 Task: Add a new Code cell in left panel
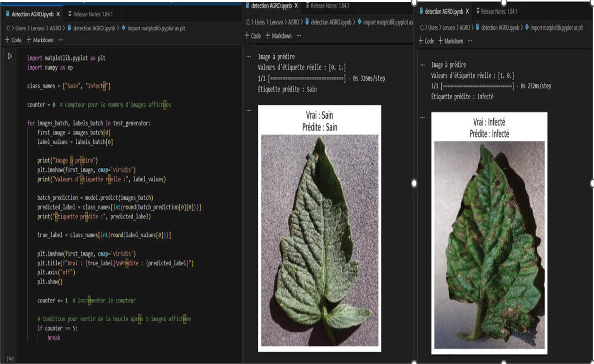click(13, 40)
